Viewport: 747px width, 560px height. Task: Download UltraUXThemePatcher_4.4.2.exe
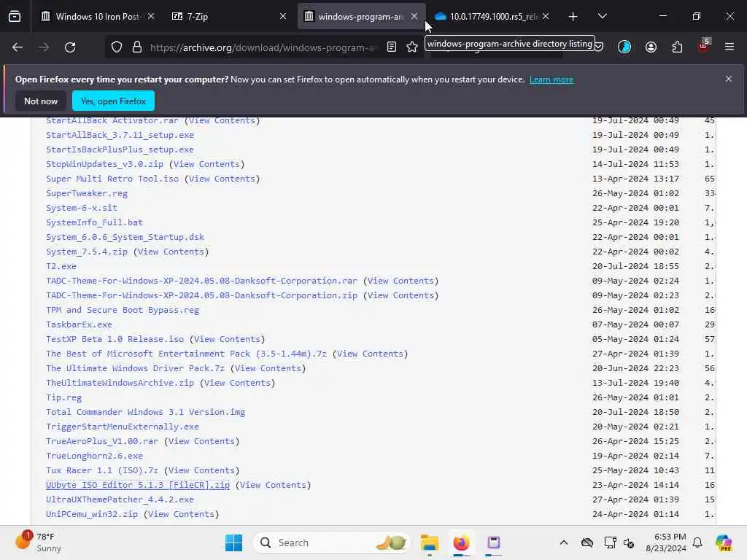120,499
